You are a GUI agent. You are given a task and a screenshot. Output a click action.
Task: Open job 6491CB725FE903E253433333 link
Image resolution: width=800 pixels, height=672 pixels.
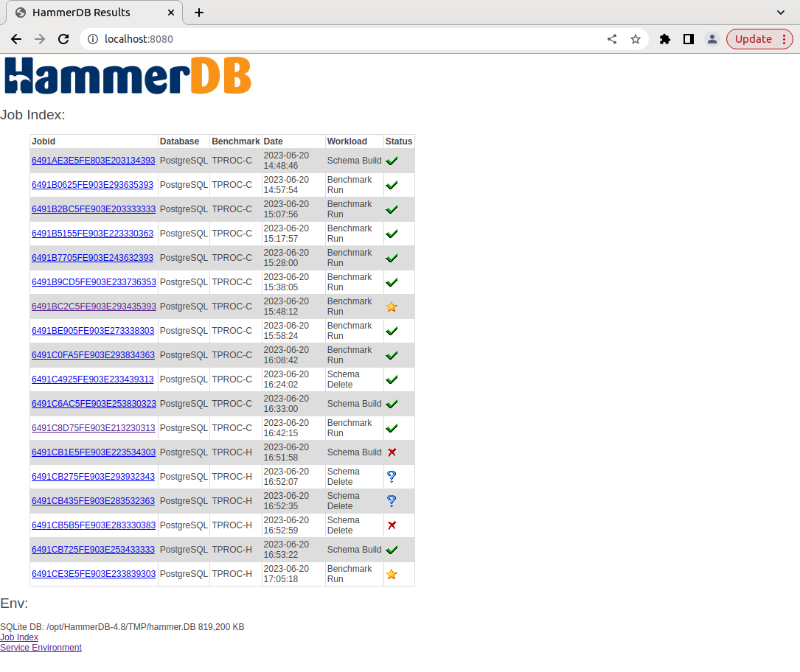tap(93, 550)
